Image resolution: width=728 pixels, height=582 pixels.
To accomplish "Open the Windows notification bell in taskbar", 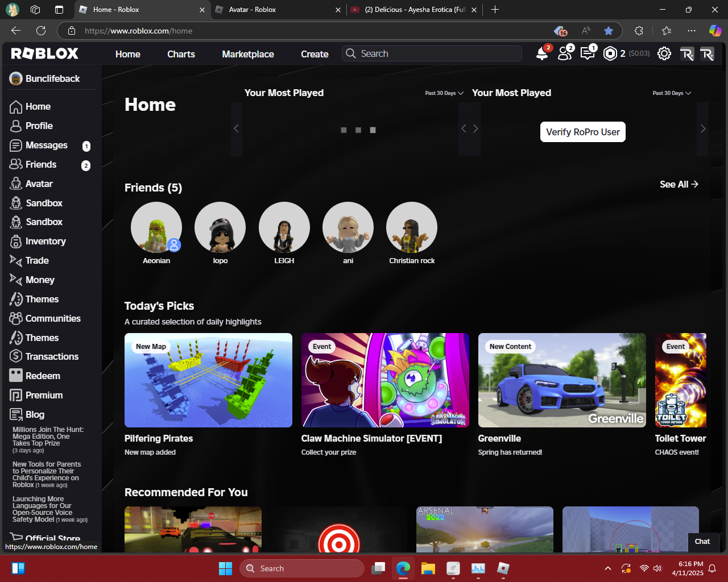I will 712,568.
